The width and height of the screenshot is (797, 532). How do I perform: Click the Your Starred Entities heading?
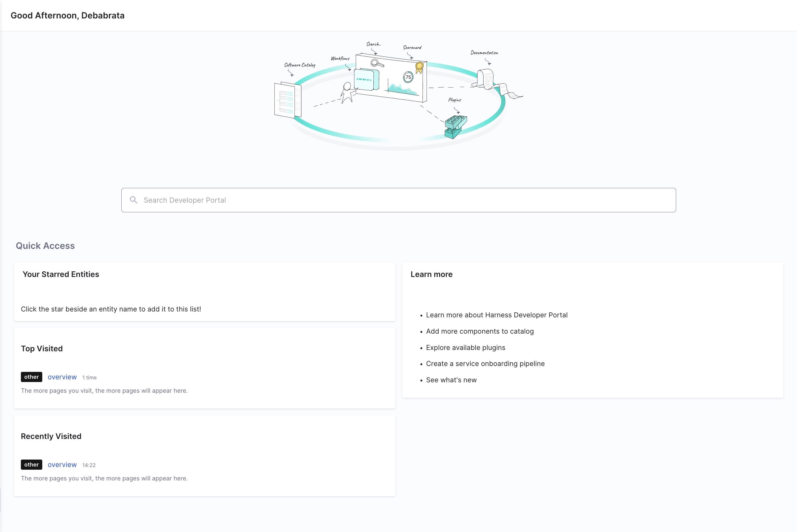pyautogui.click(x=61, y=274)
